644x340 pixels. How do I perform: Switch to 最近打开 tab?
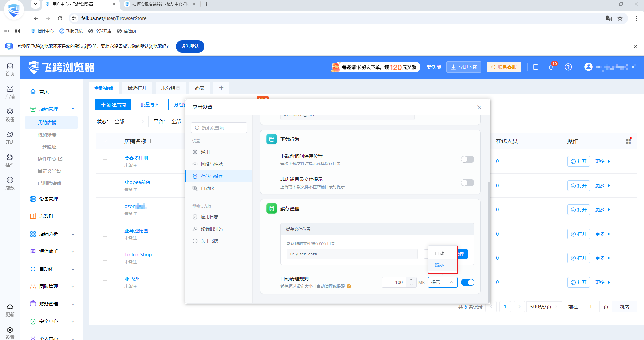click(137, 88)
